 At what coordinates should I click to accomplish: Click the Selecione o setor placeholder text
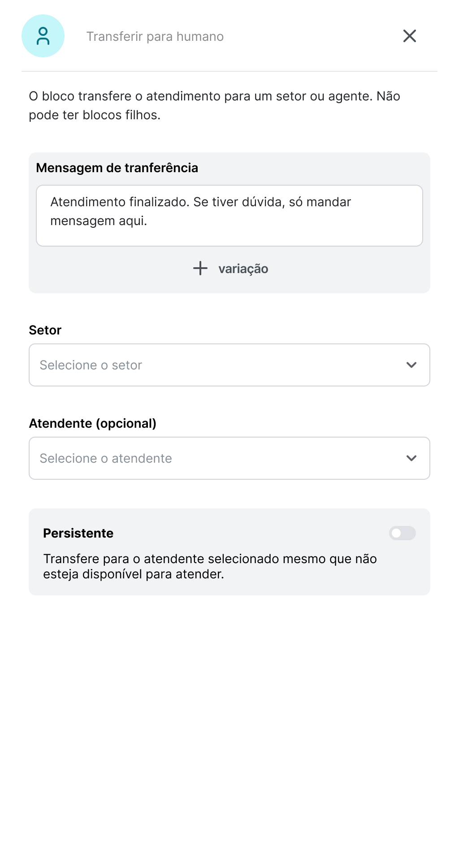[x=91, y=365]
